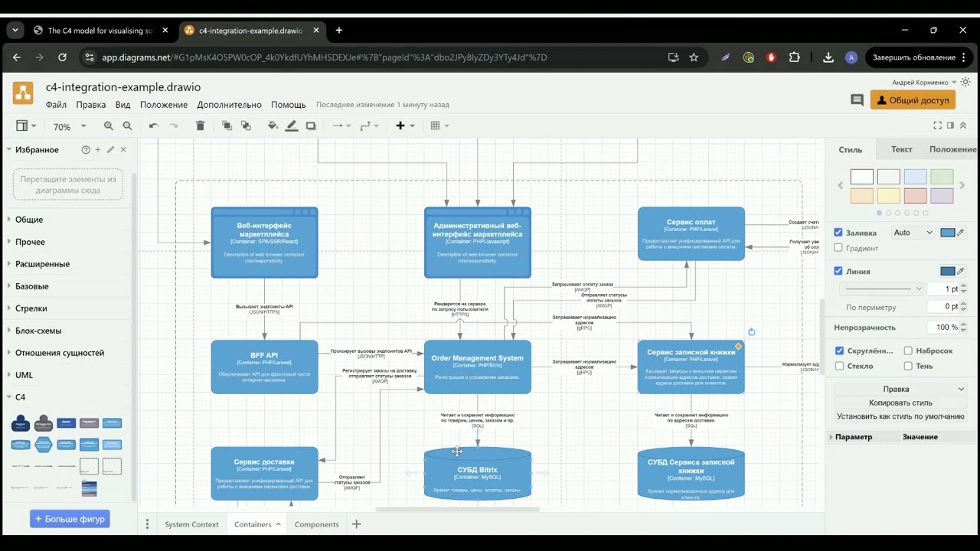The image size is (980, 551).
Task: Enable the Набросок checkbox
Action: (x=908, y=350)
